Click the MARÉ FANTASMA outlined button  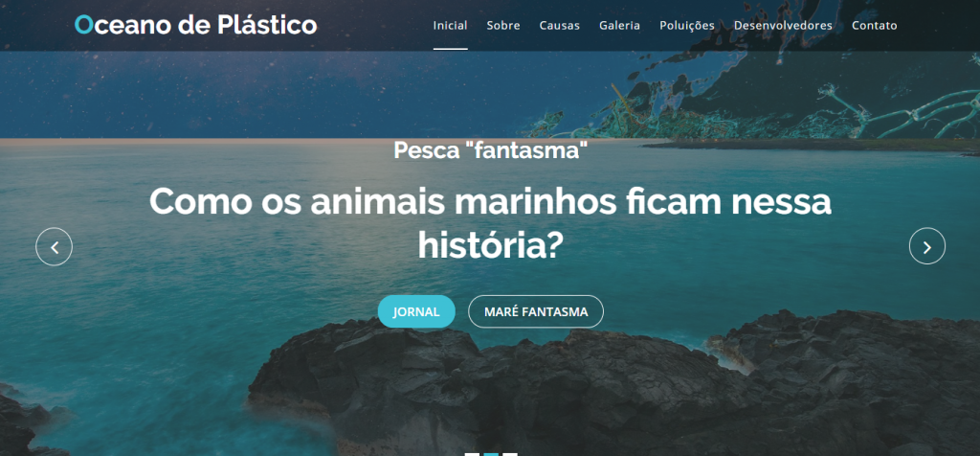[536, 311]
